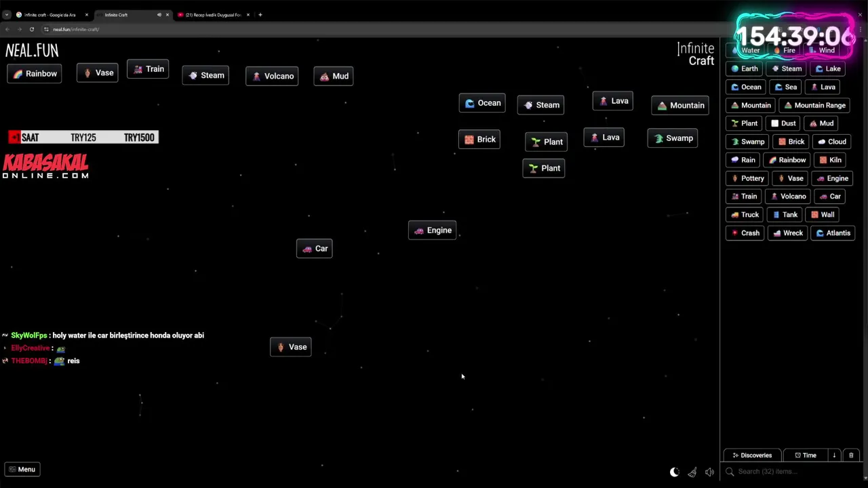Click the Brick tile on the canvas
The height and width of the screenshot is (488, 868).
479,140
